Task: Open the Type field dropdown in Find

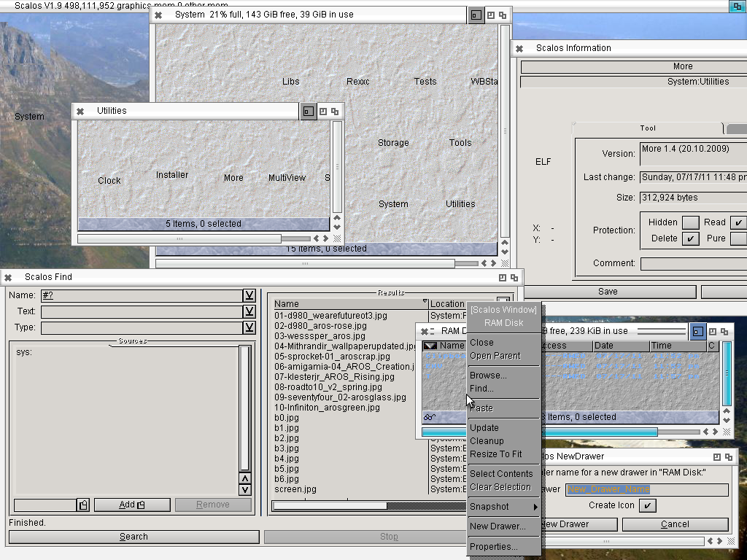Action: point(249,327)
